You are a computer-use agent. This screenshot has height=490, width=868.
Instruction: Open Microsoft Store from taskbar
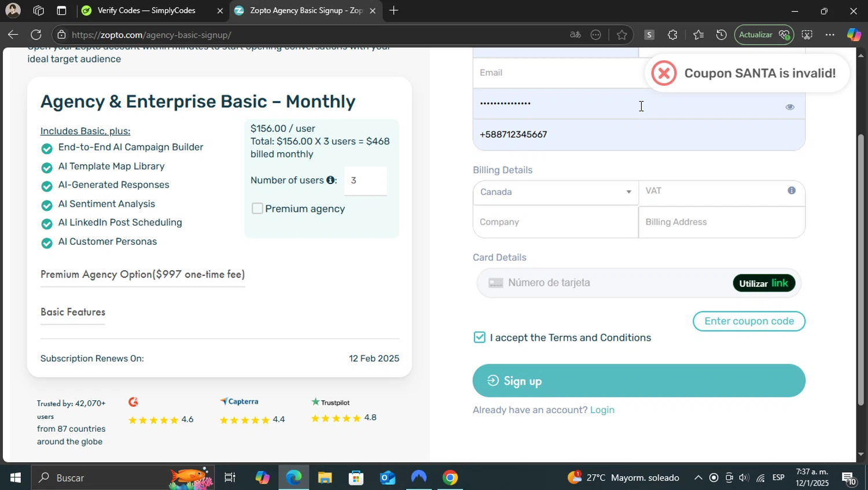pos(356,478)
